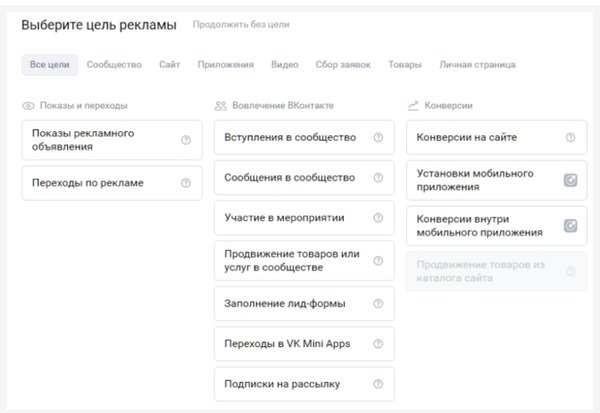Click help icon for Заполнение лид-формы

378,303
